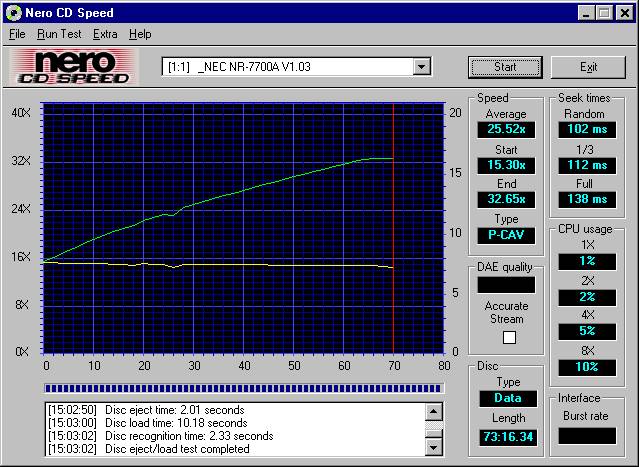639x467 pixels.
Task: Click the 2X CPU usage value 2%
Action: point(587,297)
